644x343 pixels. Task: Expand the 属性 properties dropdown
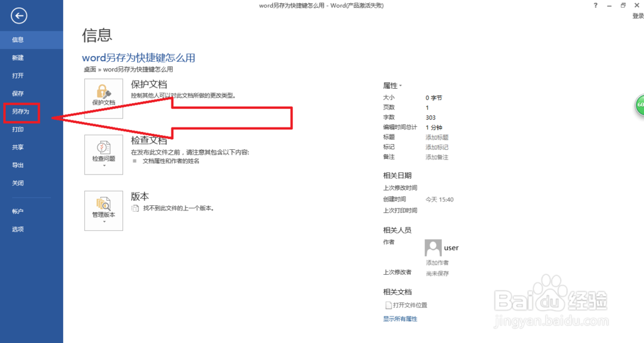pyautogui.click(x=392, y=86)
